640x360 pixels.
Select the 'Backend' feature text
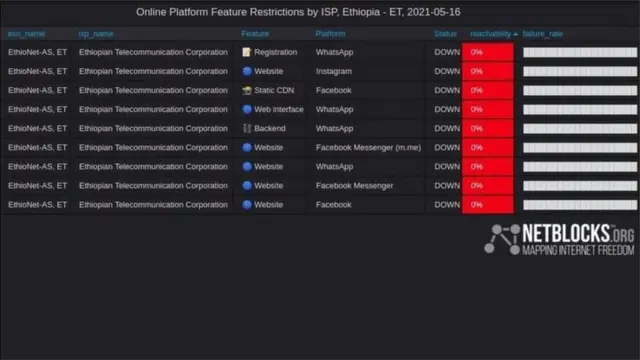pos(270,129)
